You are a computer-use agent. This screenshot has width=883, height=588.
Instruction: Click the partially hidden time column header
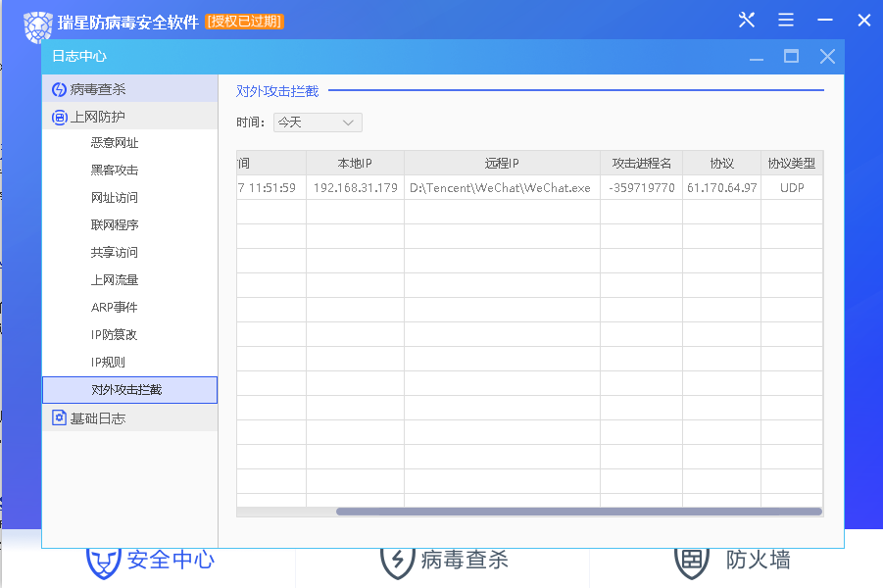[271, 164]
